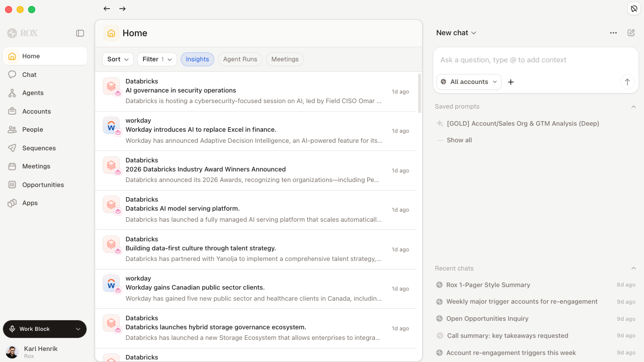Open Accounts in the sidebar
644x362 pixels.
coord(45,111)
